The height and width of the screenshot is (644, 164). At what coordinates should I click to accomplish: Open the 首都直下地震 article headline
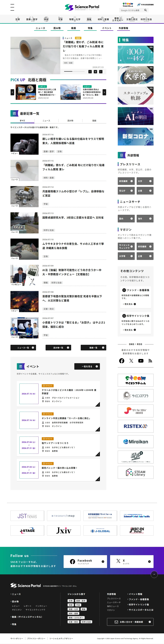[x=72, y=298]
